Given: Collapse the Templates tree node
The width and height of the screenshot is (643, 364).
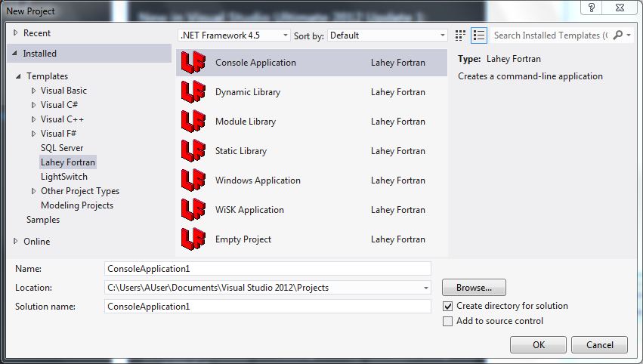Looking at the screenshot, I should (x=18, y=76).
